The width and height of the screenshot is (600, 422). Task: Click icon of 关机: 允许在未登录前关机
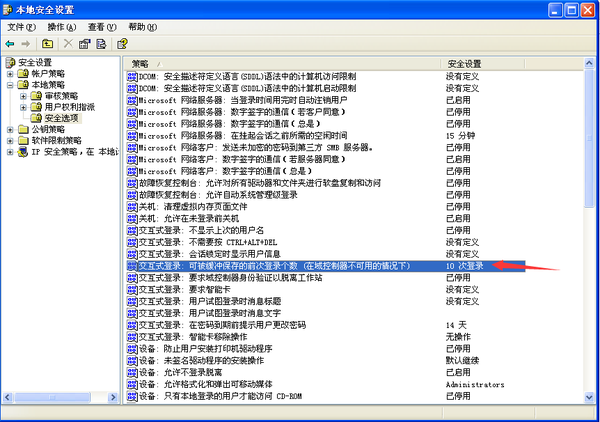point(132,219)
